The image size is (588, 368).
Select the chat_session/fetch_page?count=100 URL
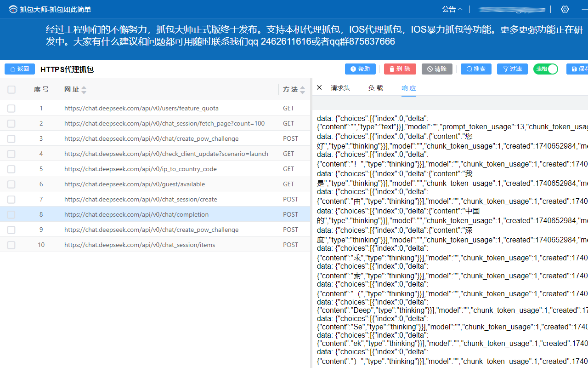click(164, 124)
